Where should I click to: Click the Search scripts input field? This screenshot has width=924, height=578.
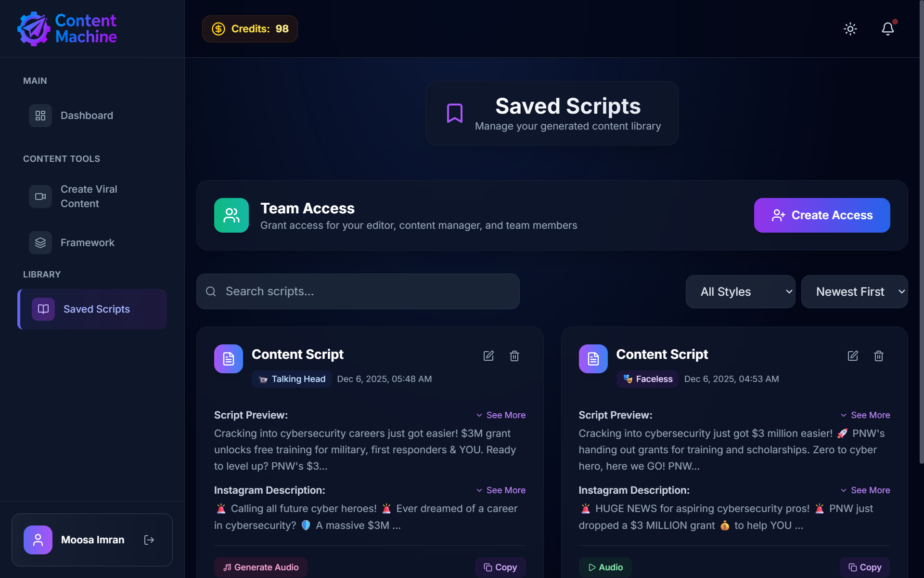pos(358,291)
